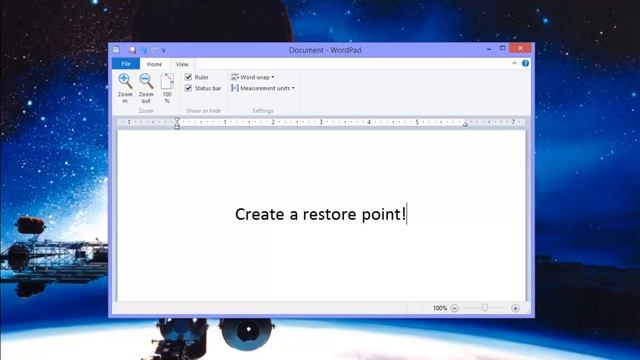Open the Word wrap dropdown
Image resolution: width=640 pixels, height=360 pixels.
coord(253,77)
